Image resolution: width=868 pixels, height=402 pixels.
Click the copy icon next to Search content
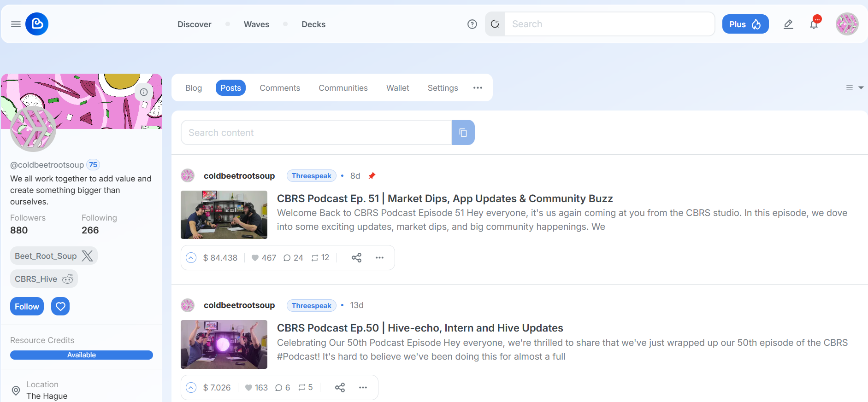(x=463, y=133)
